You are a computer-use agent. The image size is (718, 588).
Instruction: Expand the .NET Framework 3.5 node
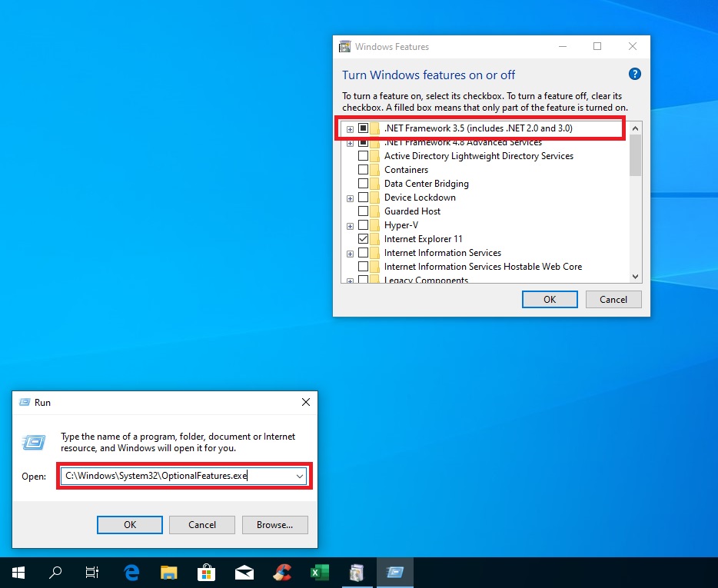click(350, 129)
